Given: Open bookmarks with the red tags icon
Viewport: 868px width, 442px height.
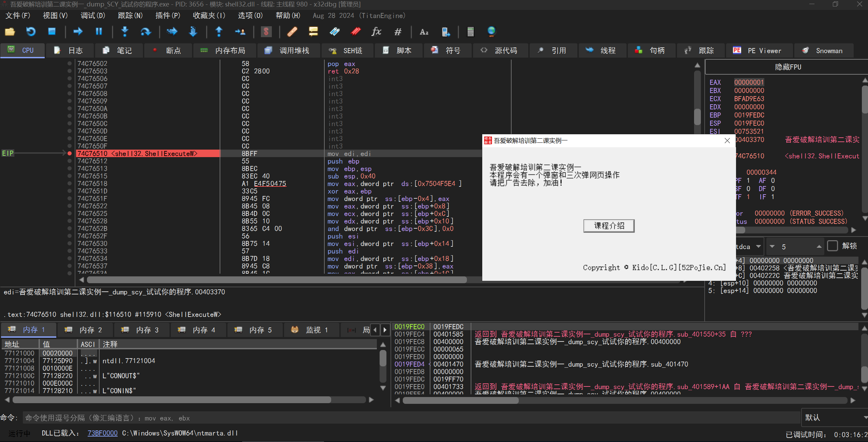Looking at the screenshot, I should (356, 32).
